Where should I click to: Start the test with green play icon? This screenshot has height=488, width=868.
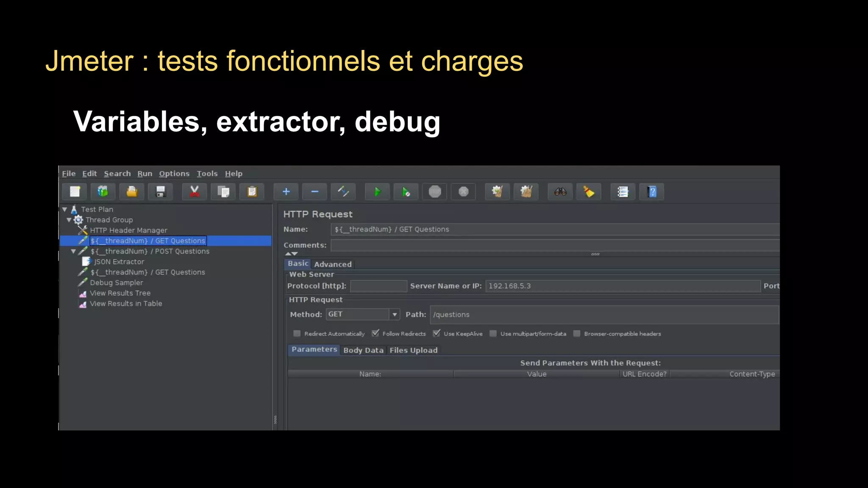[x=377, y=192]
